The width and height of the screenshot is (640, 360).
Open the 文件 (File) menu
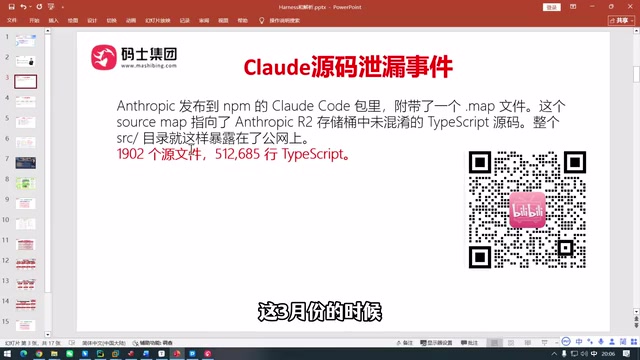click(12, 20)
